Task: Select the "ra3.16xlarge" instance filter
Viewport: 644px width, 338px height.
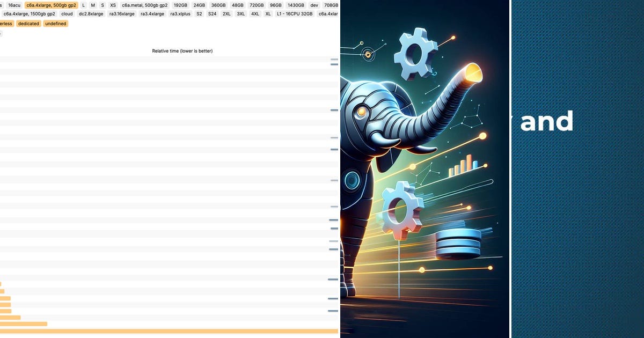Action: pyautogui.click(x=121, y=14)
